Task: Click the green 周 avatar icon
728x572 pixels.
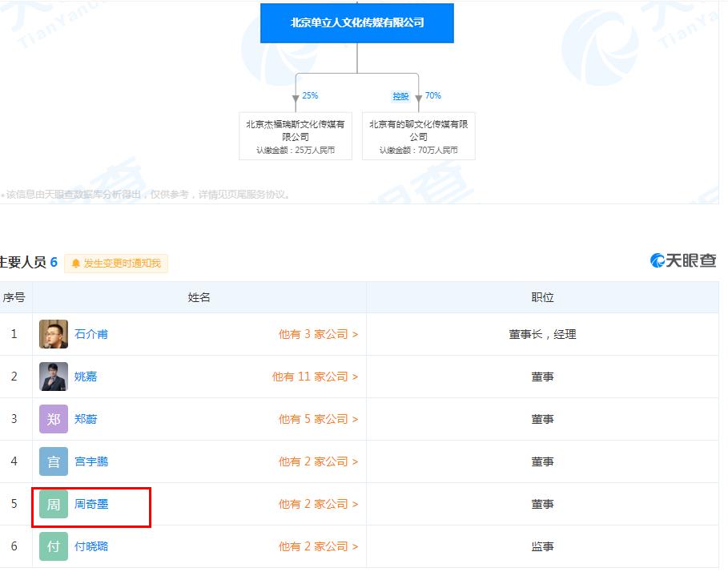Action: coord(54,504)
